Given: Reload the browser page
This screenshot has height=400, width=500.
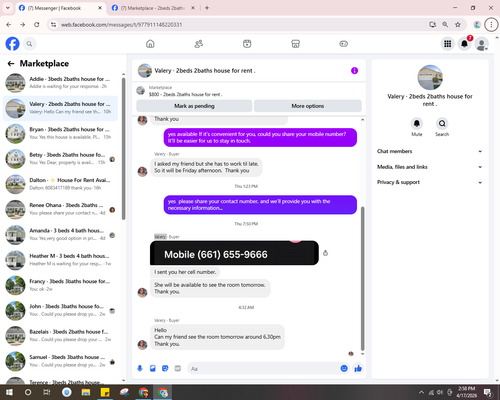Looking at the screenshot, I should coord(37,25).
